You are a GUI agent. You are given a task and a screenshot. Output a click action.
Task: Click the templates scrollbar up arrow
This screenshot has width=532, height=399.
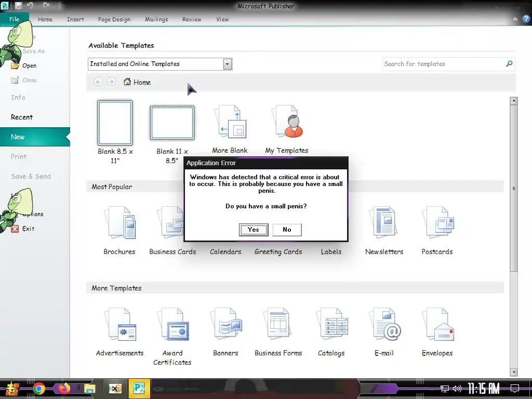[x=514, y=101]
